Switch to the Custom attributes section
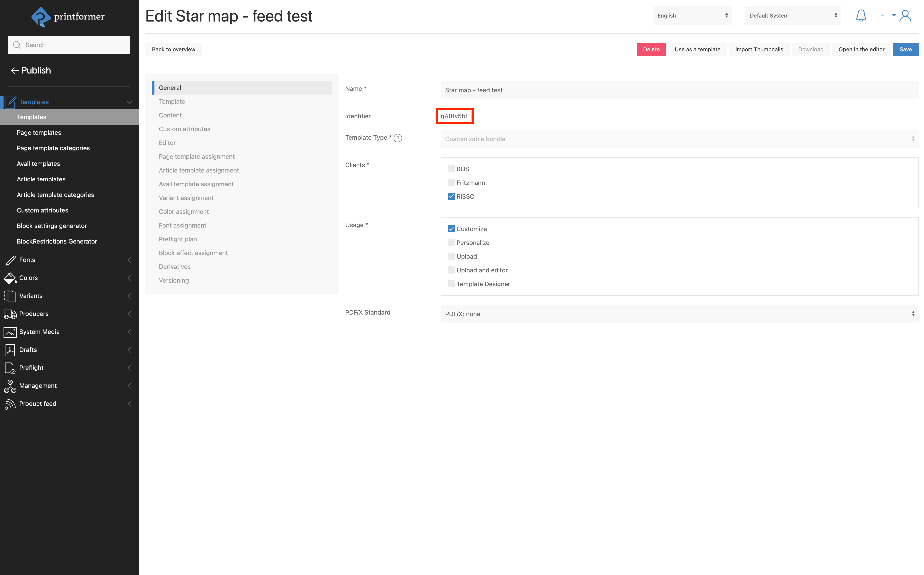The image size is (924, 575). click(184, 129)
